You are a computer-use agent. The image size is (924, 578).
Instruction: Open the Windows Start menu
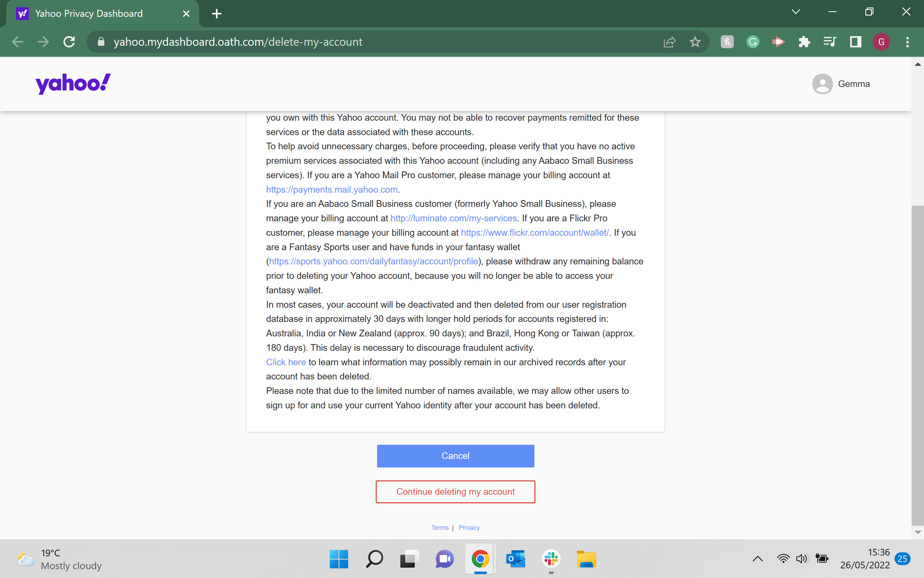(339, 559)
